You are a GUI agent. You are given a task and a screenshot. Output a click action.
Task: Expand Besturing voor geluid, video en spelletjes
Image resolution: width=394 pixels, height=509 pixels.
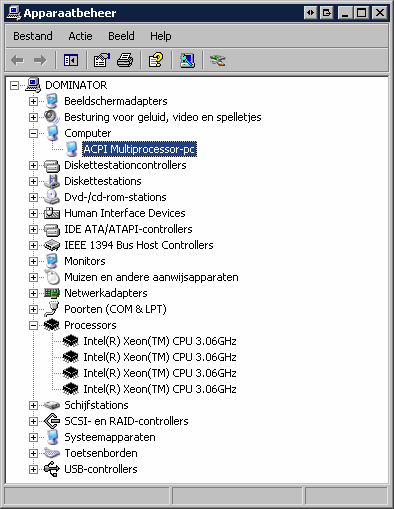pos(33,117)
